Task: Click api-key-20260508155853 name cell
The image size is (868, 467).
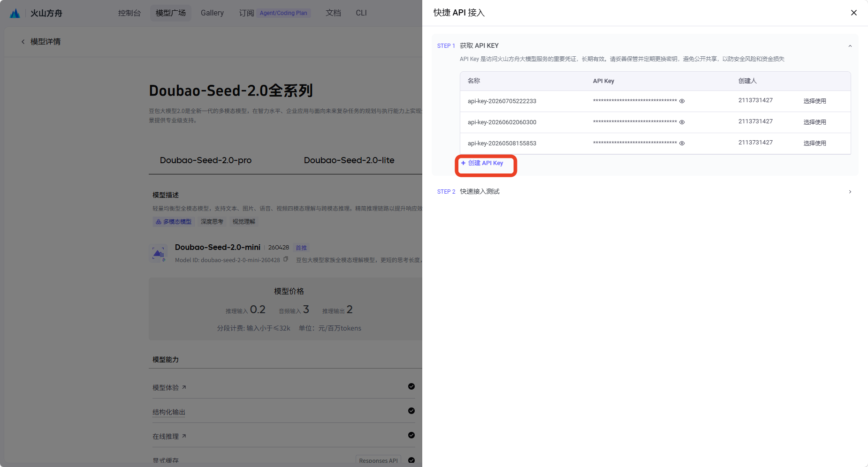Action: coord(502,143)
